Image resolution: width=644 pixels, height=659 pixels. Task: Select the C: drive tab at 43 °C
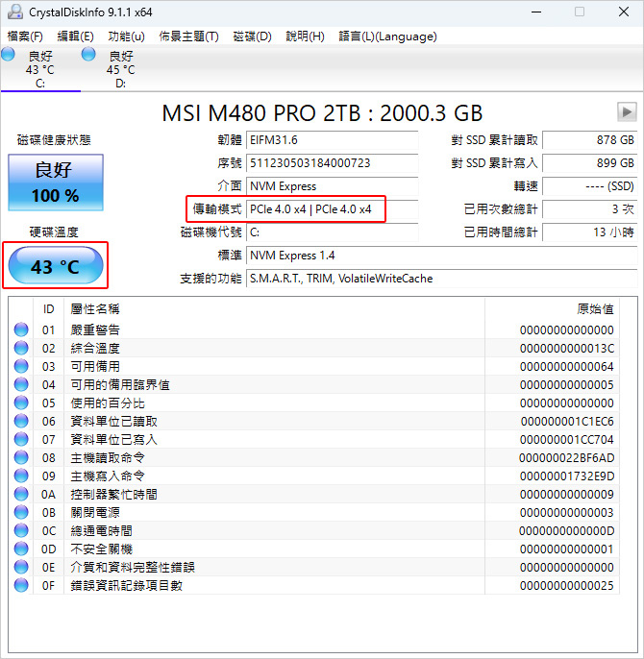click(x=40, y=69)
